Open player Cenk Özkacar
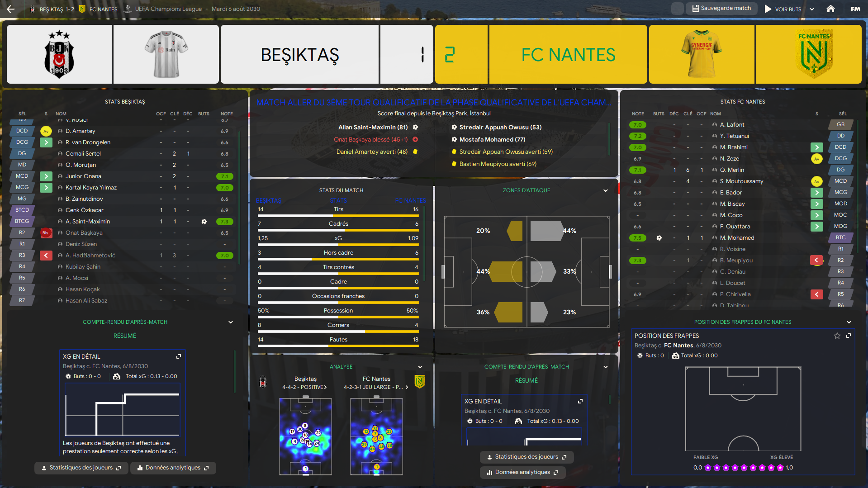Image resolution: width=868 pixels, height=488 pixels. coord(85,210)
